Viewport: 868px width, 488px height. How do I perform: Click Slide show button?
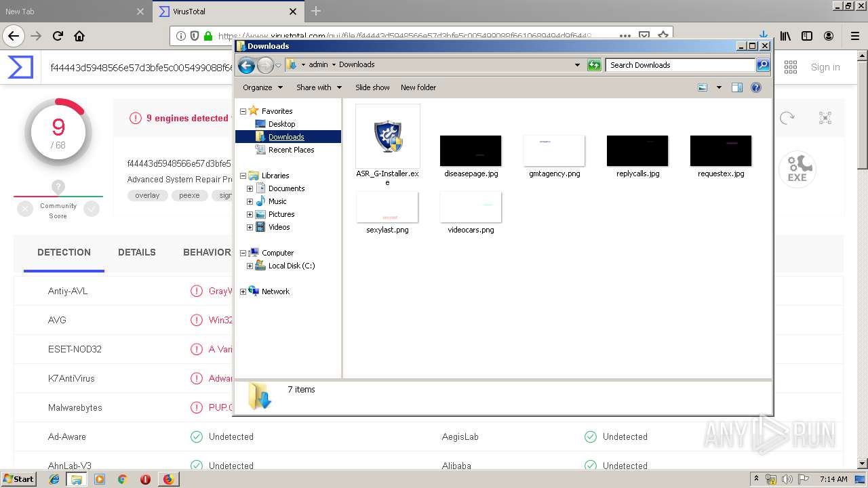[x=372, y=87]
